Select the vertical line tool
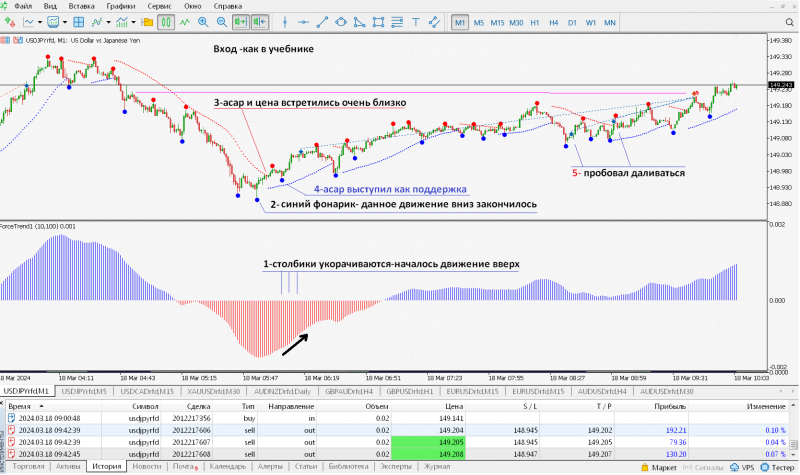Viewport: 800px width, 475px height. [285, 22]
